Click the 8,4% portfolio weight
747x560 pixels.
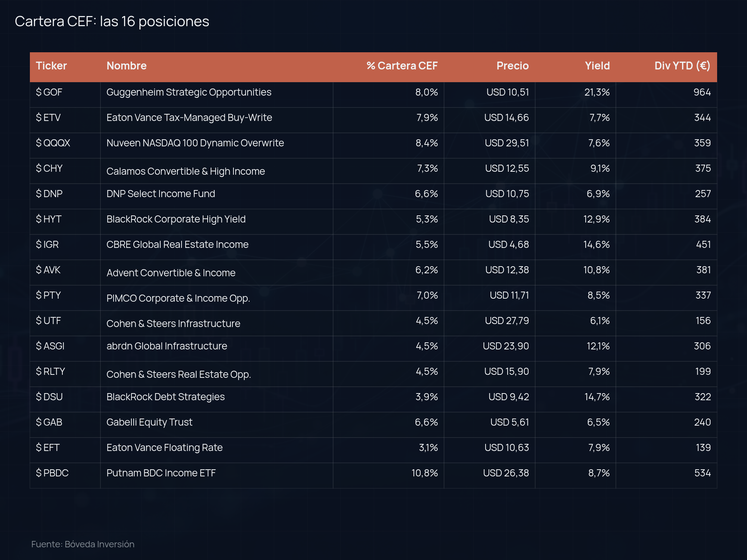[x=427, y=143]
